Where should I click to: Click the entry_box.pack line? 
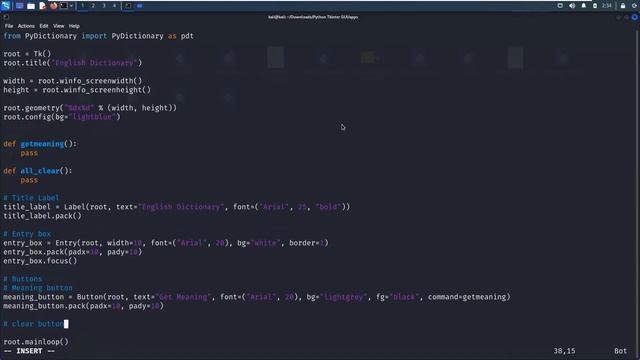coord(73,252)
